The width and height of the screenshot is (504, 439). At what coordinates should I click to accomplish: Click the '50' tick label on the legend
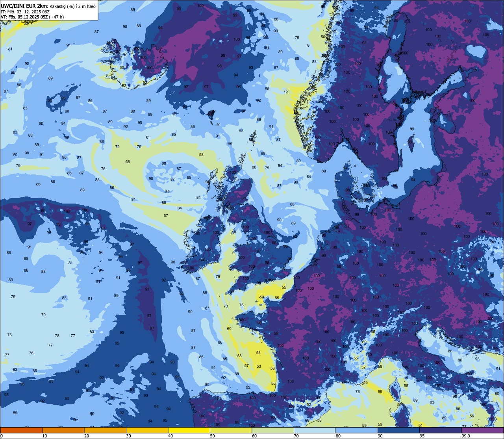pyautogui.click(x=212, y=436)
